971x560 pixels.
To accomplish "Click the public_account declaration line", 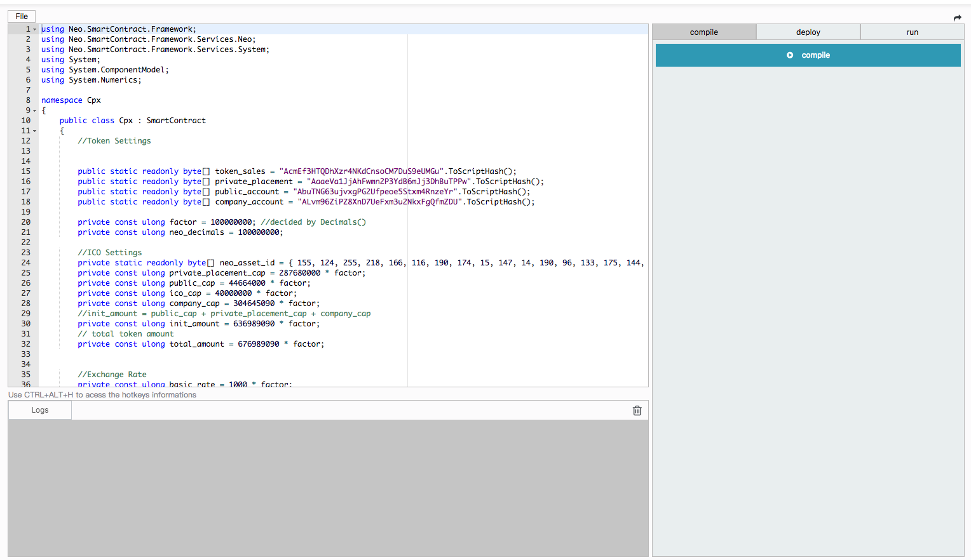I will coord(304,192).
